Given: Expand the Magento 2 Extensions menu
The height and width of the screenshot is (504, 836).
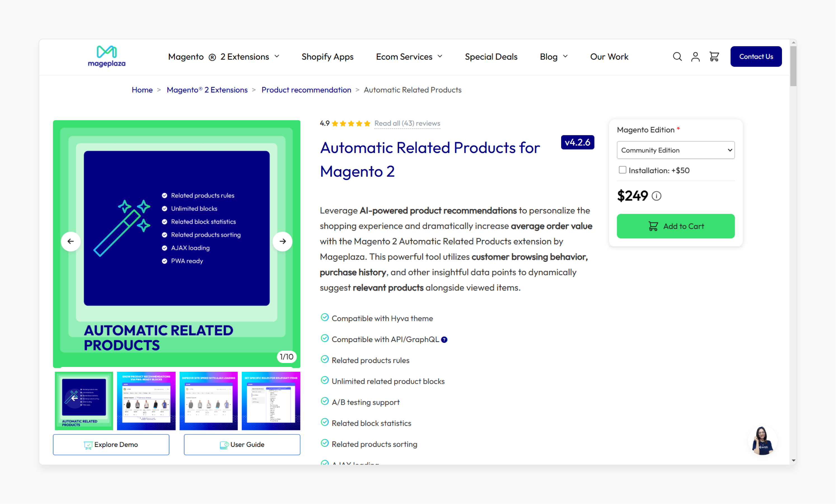Looking at the screenshot, I should [x=224, y=57].
